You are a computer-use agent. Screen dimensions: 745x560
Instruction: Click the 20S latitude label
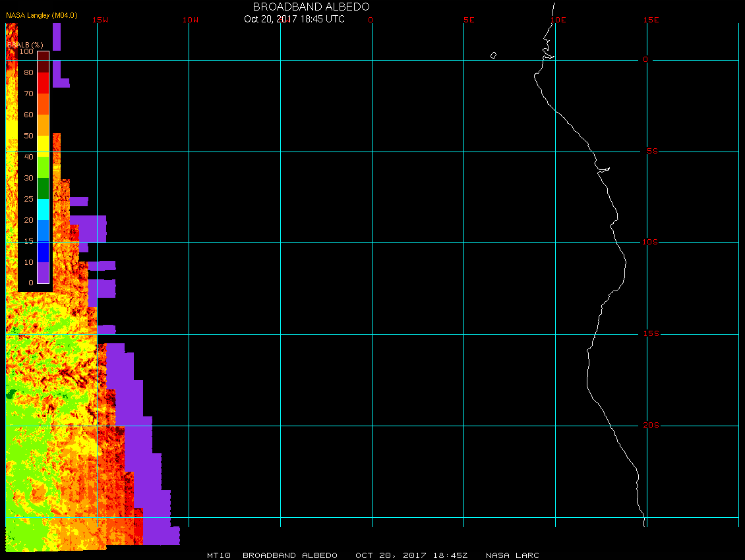click(x=649, y=426)
